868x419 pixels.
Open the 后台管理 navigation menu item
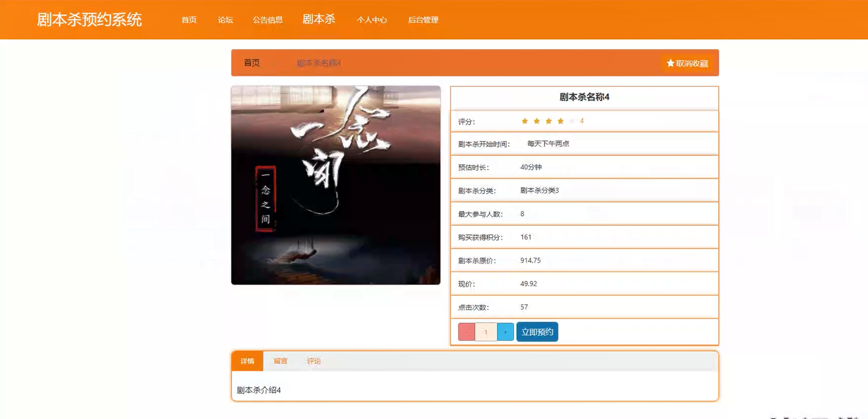coord(423,20)
